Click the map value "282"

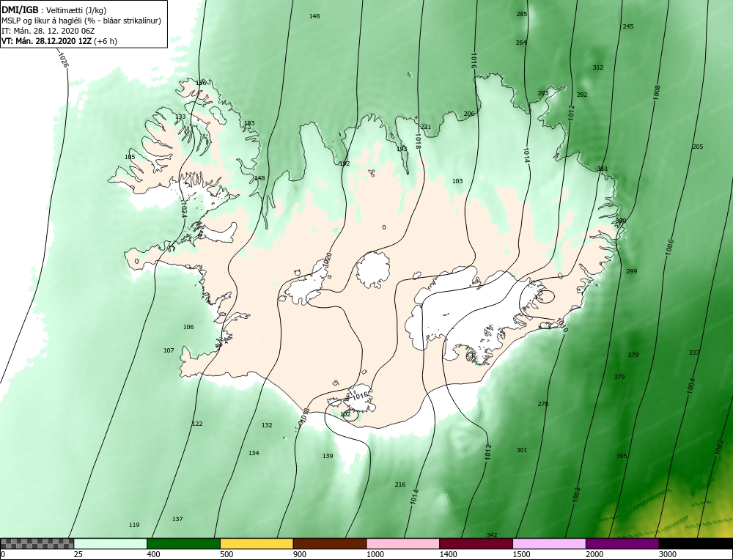point(582,95)
